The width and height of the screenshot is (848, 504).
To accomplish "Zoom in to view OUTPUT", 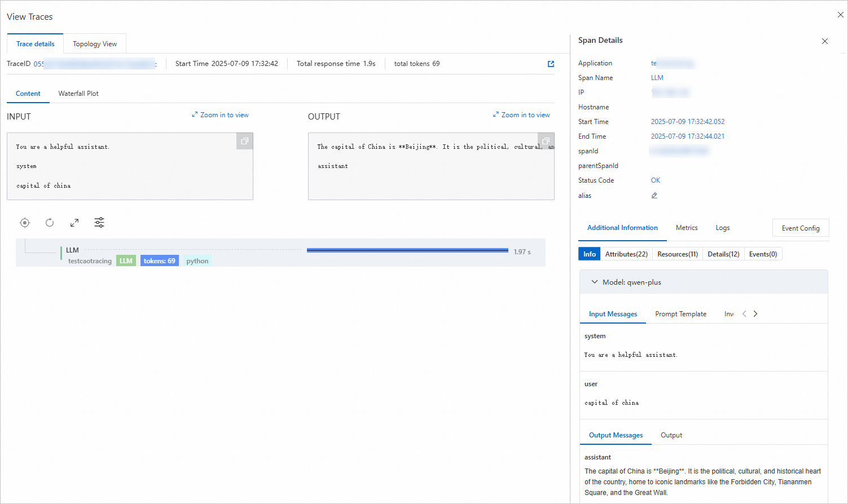I will (521, 115).
